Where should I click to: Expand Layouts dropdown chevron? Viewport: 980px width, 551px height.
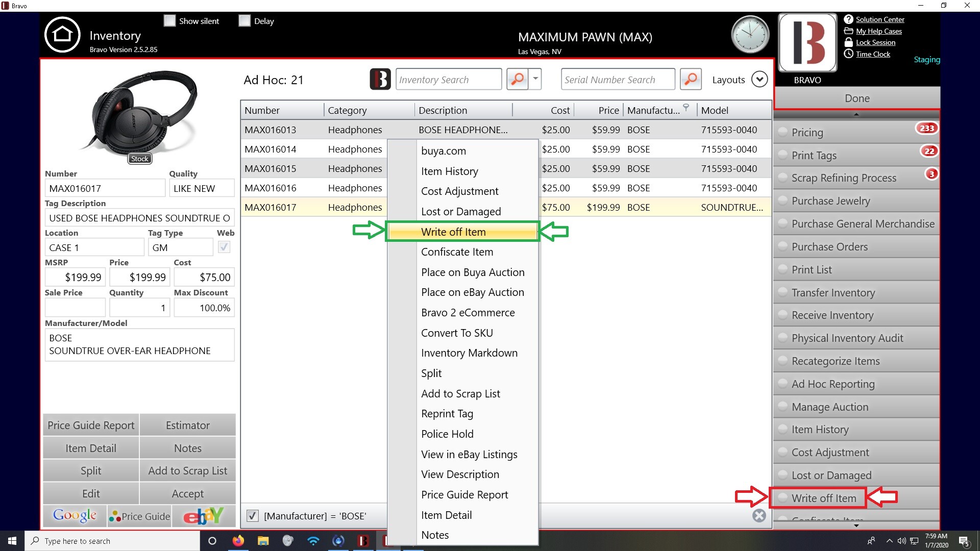tap(759, 79)
